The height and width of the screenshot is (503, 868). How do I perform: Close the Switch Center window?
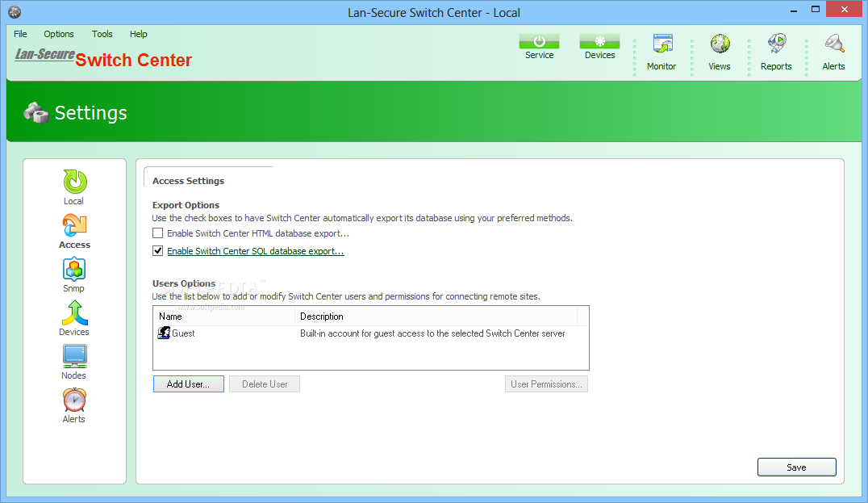tap(844, 10)
